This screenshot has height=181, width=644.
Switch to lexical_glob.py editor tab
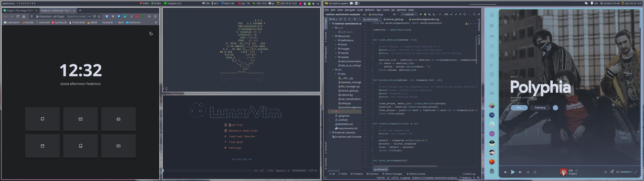click(395, 19)
